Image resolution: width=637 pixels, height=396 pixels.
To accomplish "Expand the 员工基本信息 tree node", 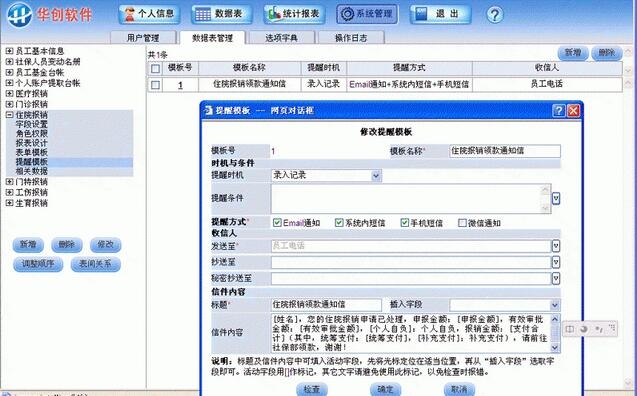I will (x=9, y=51).
